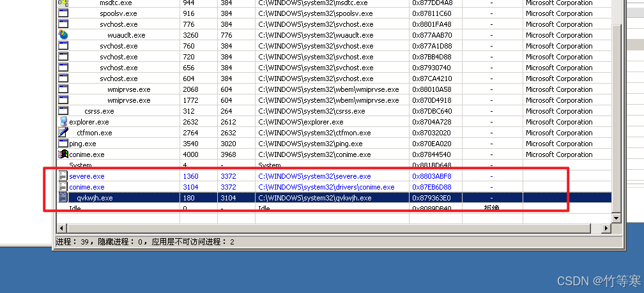
Task: Click the csrss.exe process icon
Action: coord(63,111)
